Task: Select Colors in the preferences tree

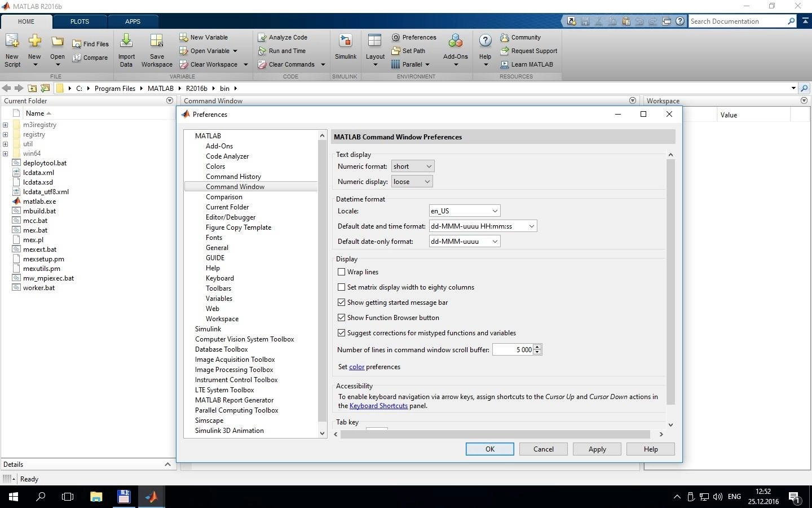Action: (215, 167)
